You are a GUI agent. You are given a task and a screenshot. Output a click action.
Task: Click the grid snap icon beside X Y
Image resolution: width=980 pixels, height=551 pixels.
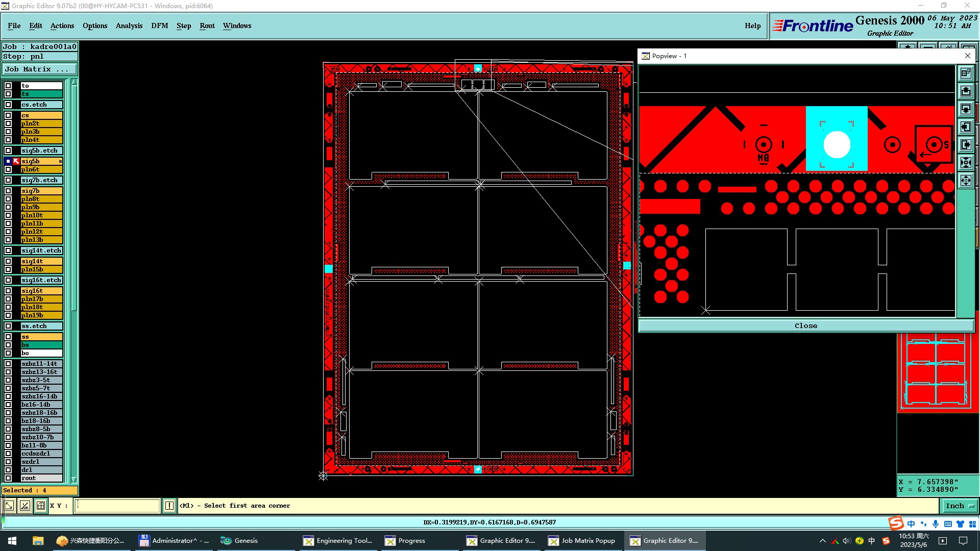[41, 506]
